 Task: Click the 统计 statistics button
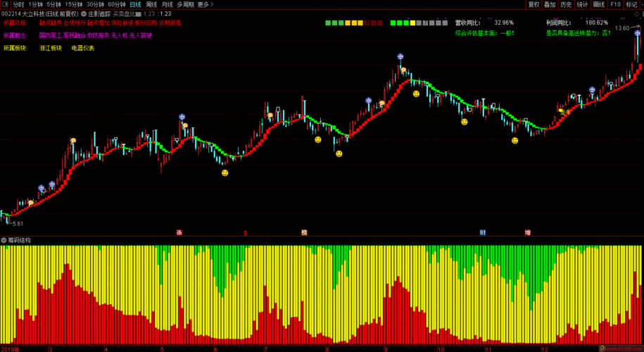coord(582,4)
